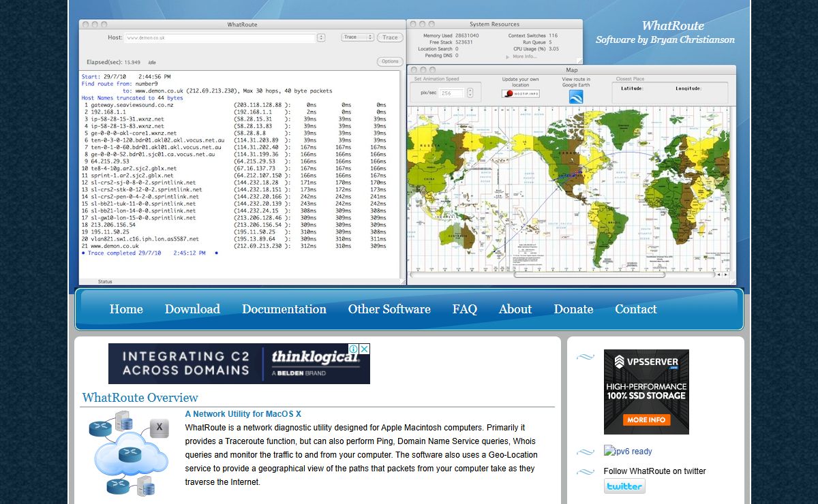Viewport: 818px width, 504px height.
Task: Open the host history dropdown arrow beside the Host field
Action: [321, 37]
